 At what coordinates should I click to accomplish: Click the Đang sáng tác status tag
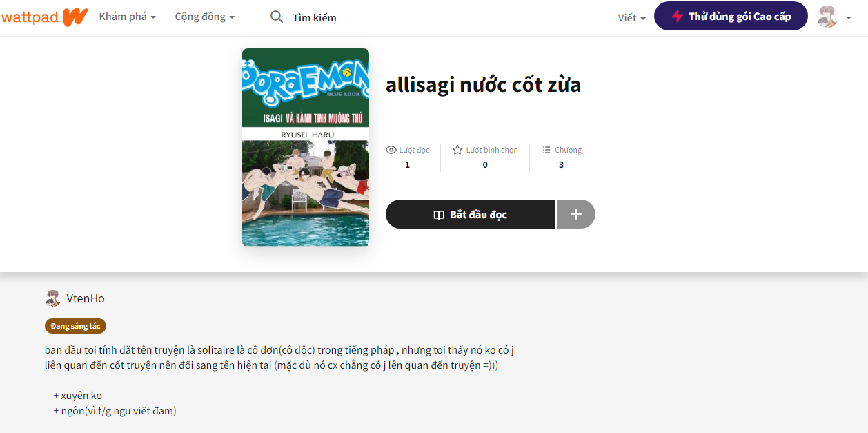75,326
